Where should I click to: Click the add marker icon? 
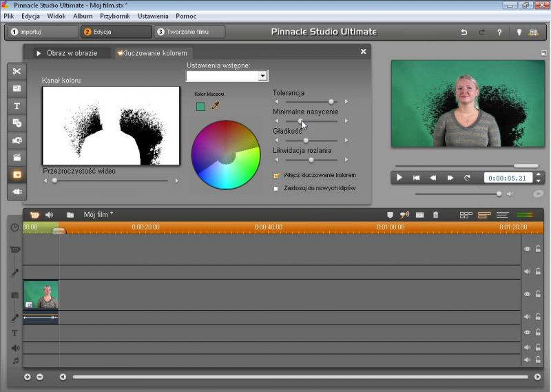[390, 215]
